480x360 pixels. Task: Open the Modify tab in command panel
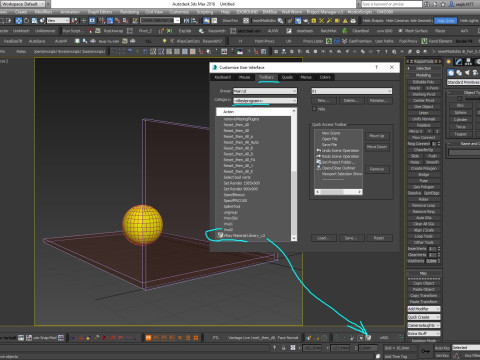coord(459,62)
